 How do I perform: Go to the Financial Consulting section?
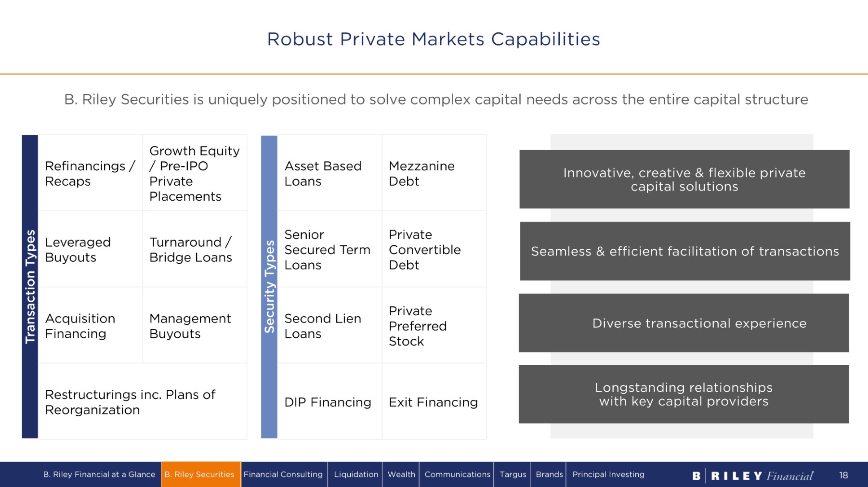tap(283, 474)
